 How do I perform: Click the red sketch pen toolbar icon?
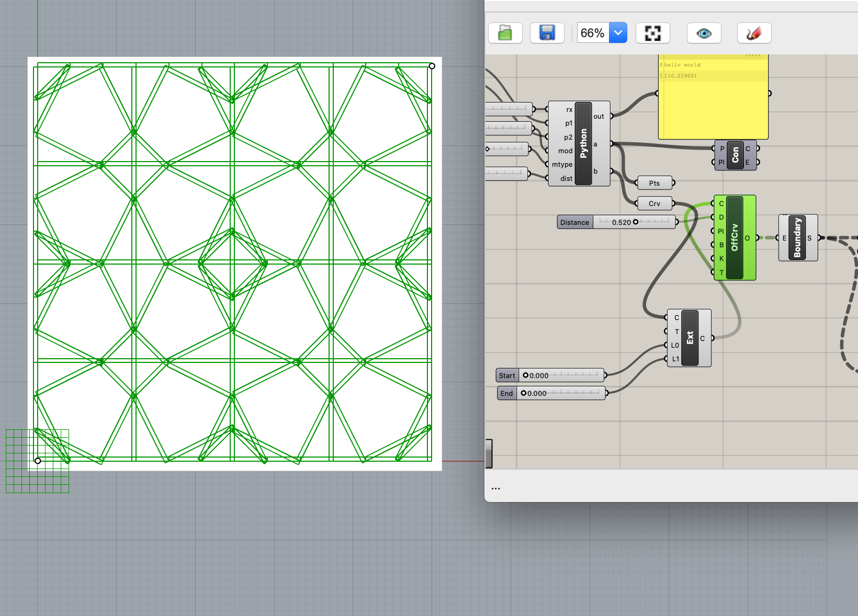[753, 32]
